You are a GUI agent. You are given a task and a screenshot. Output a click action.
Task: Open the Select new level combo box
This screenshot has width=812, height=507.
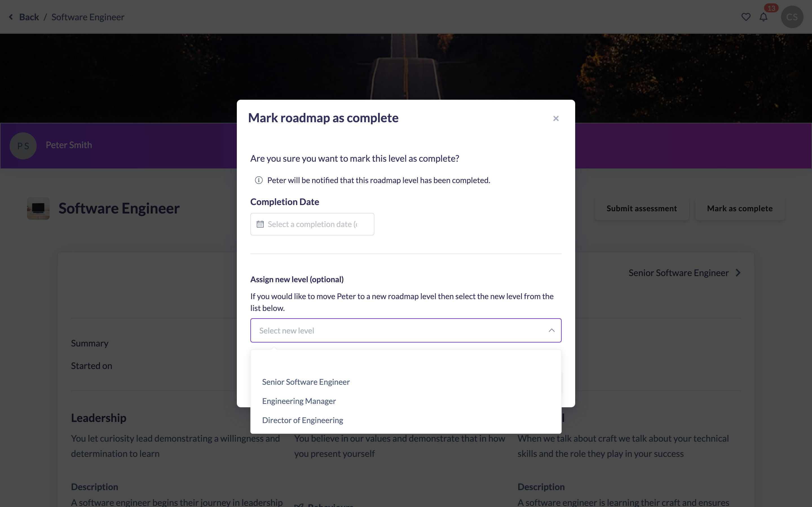click(x=406, y=331)
